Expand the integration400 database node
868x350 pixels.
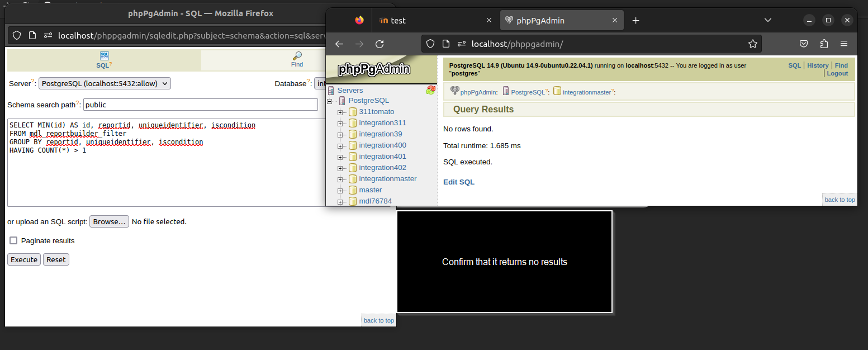(x=340, y=146)
